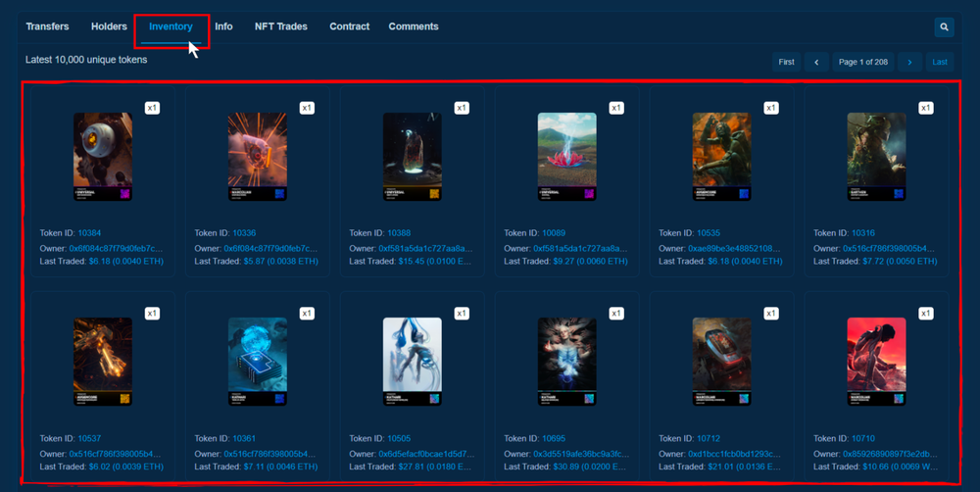Jump to the Last page button

[x=940, y=62]
